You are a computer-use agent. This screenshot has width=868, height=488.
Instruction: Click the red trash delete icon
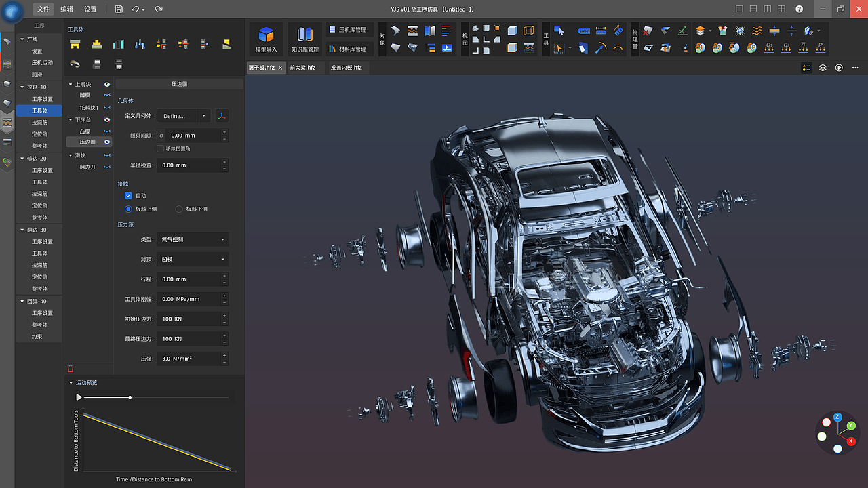71,369
